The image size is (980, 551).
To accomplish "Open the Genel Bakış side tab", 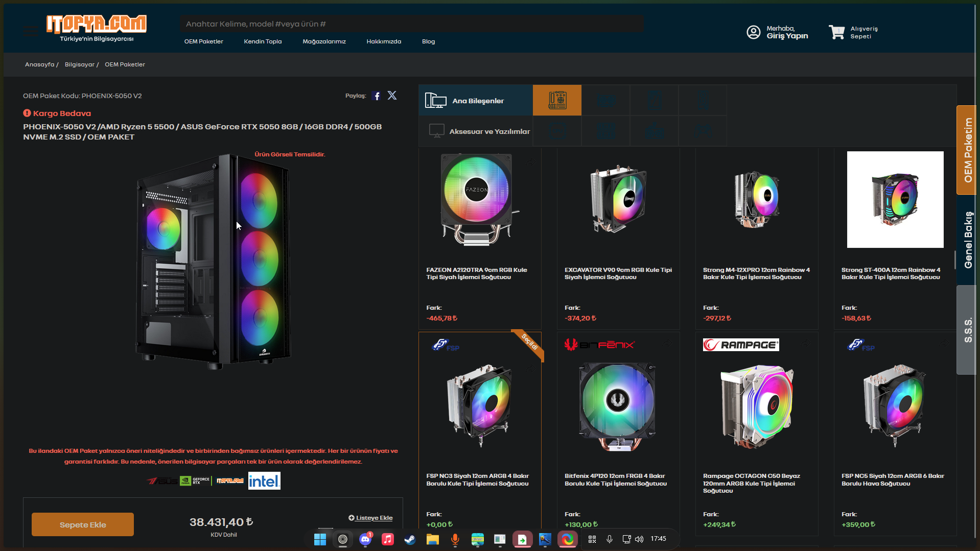I will (967, 240).
